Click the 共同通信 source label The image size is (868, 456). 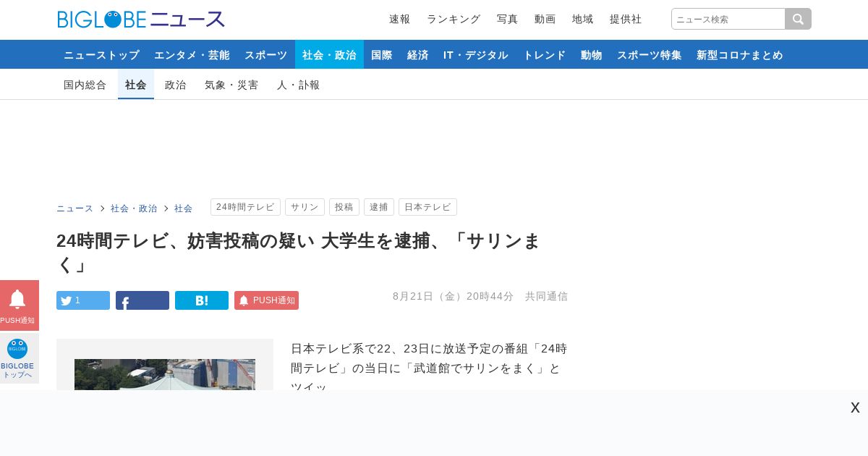(547, 296)
